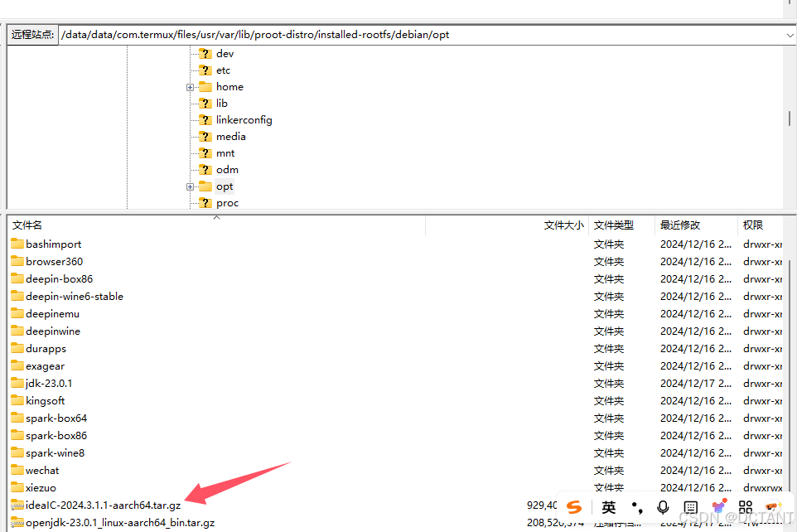
Task: Expand the home folder tree node
Action: pyautogui.click(x=190, y=88)
